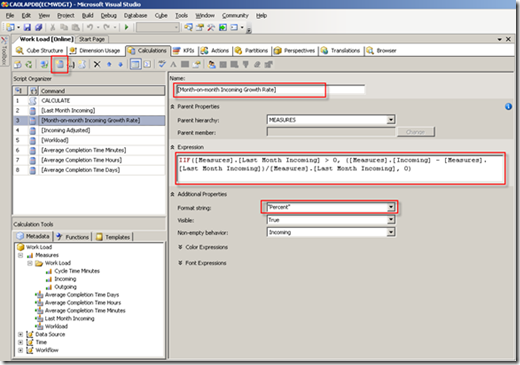The image size is (520, 365).
Task: Open the Properties Window toolbar icon
Action: click(x=200, y=27)
